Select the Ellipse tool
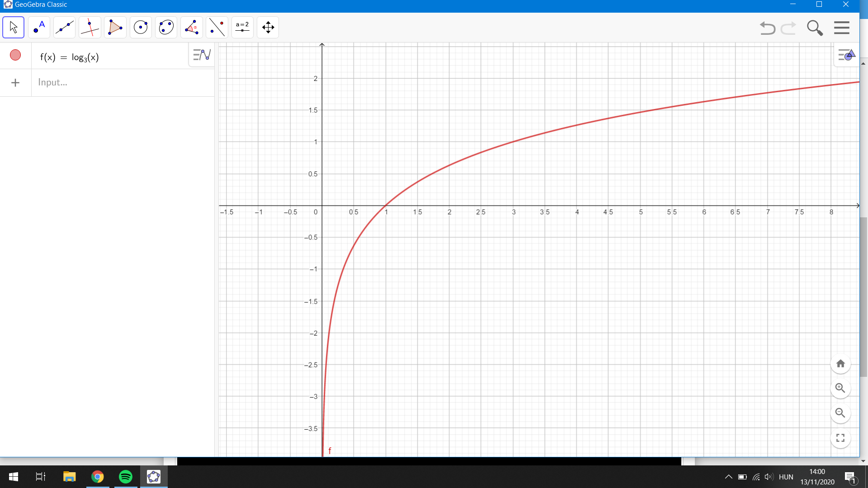This screenshot has width=868, height=488. 166,28
